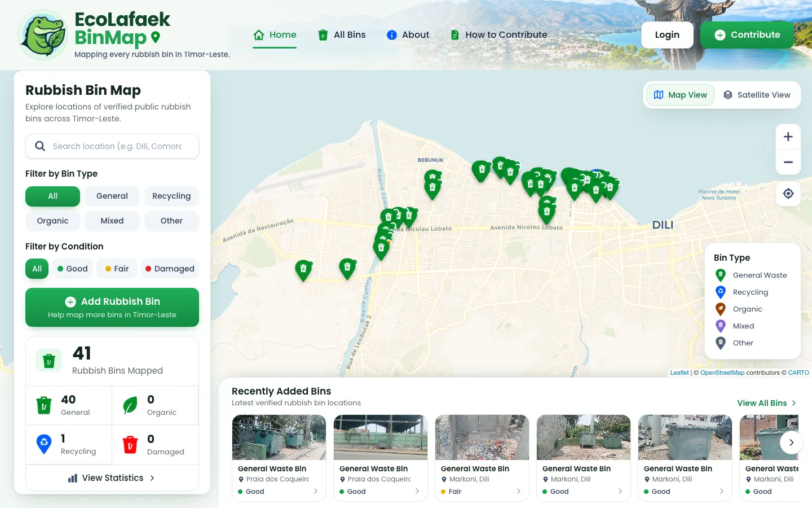Click the red Damaged bin icon
812x508 pixels.
point(130,444)
